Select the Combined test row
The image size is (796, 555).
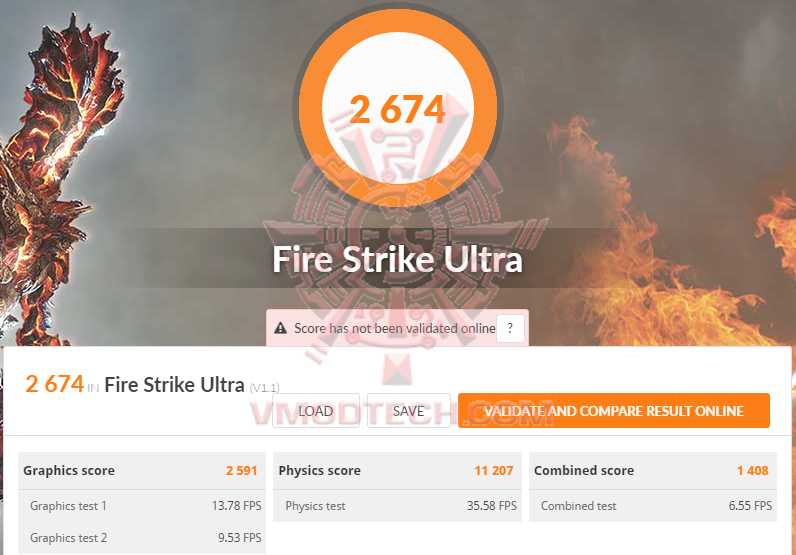tap(653, 506)
